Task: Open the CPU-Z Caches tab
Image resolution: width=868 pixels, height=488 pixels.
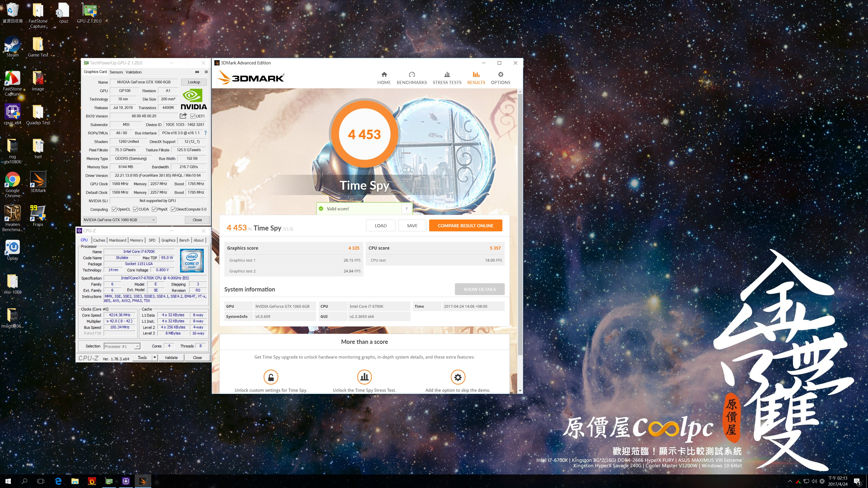Action: coord(99,240)
